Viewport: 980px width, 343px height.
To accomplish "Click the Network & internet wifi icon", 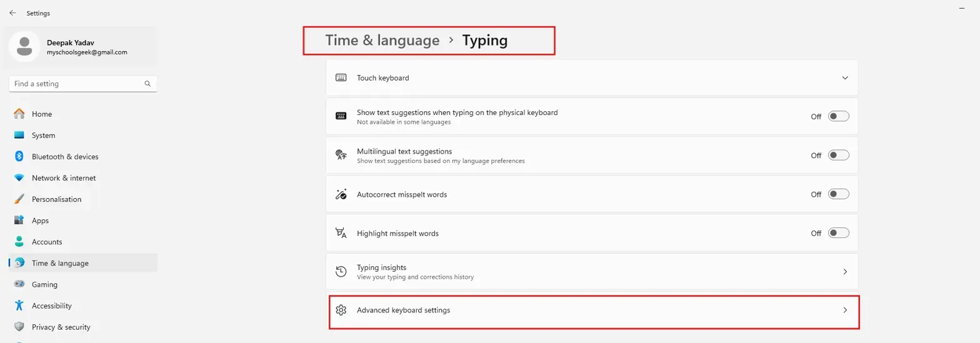I will 19,178.
